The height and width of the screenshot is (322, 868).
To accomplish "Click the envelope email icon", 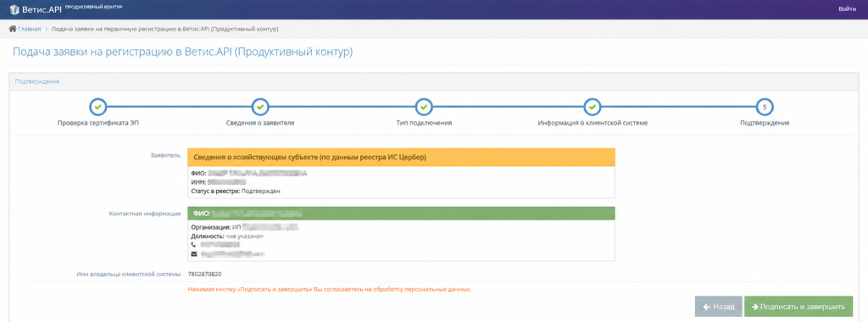I will click(193, 253).
